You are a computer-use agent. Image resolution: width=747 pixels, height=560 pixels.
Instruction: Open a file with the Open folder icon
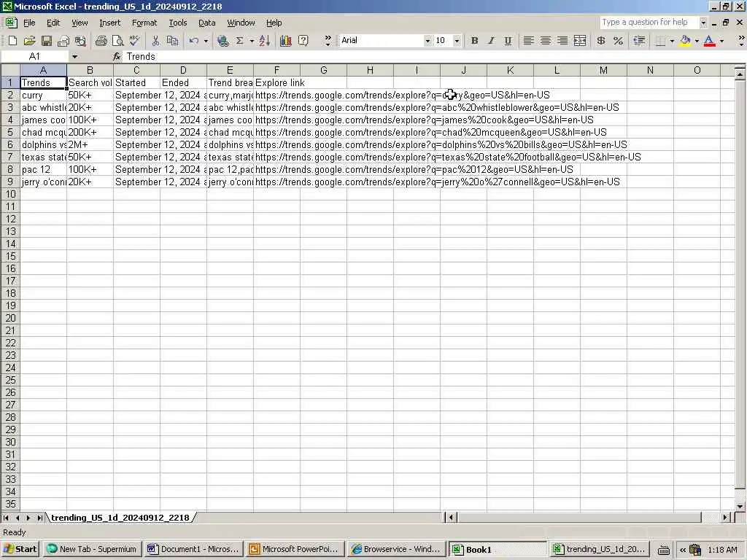29,41
